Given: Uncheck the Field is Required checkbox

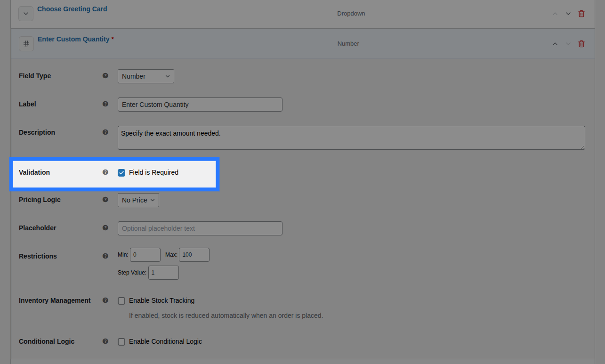Looking at the screenshot, I should click(121, 173).
